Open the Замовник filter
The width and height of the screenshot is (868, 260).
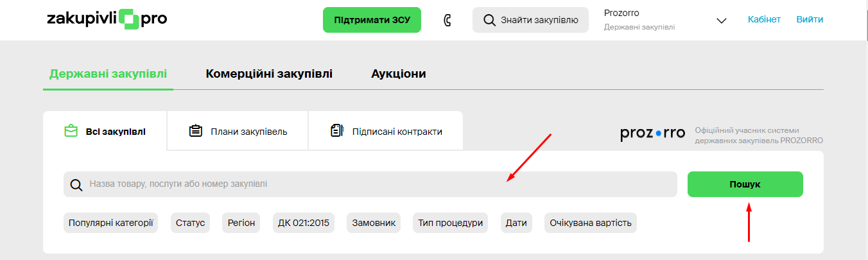[x=374, y=223]
